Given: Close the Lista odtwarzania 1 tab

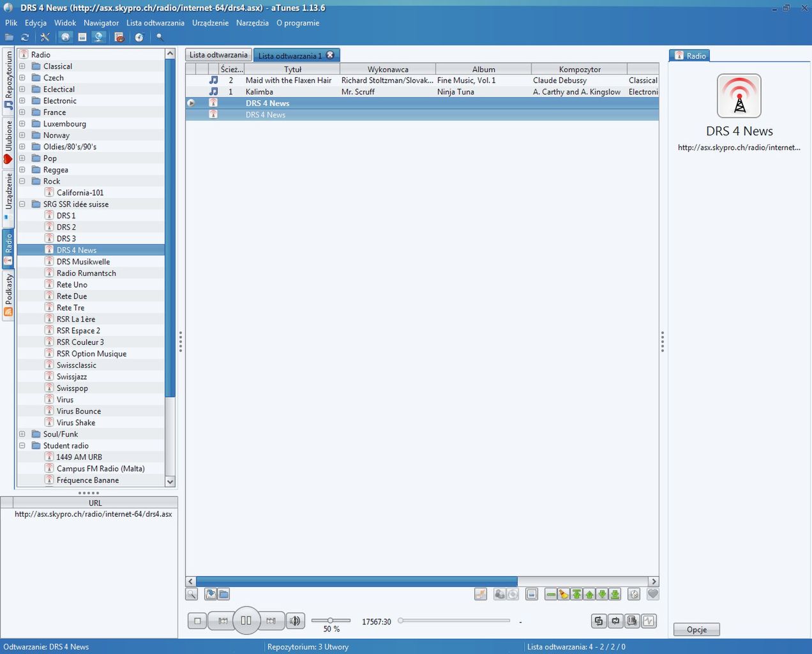Looking at the screenshot, I should 330,55.
